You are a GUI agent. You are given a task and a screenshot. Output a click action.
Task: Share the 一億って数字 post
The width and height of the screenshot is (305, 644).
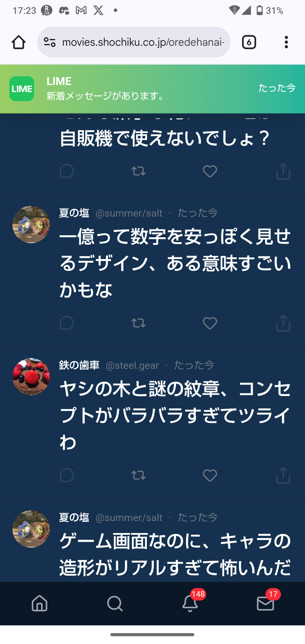(x=283, y=323)
